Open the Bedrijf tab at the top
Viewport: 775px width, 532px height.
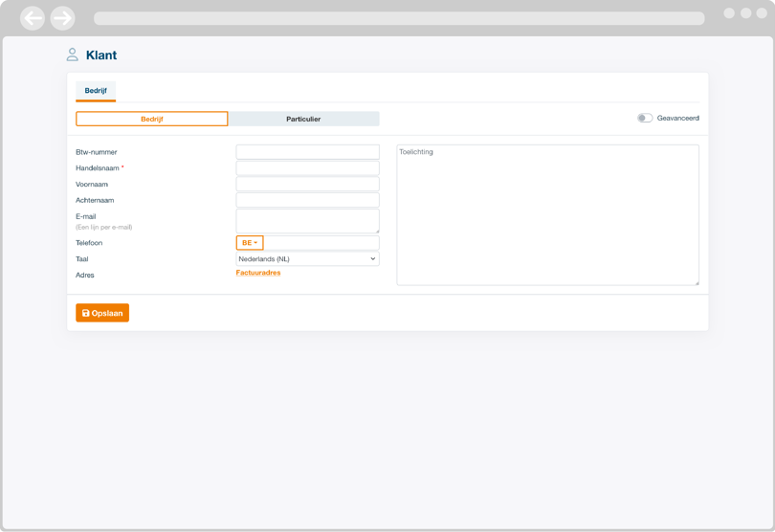(x=96, y=91)
